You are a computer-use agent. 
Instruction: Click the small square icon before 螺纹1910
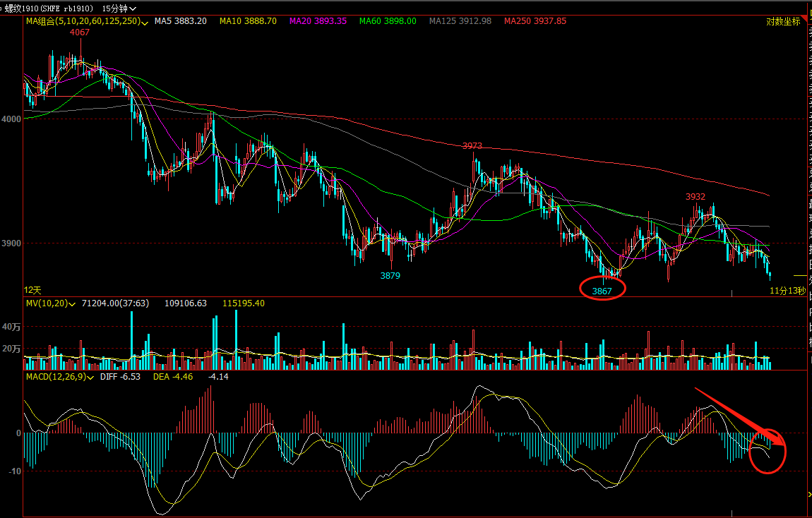pyautogui.click(x=1, y=8)
